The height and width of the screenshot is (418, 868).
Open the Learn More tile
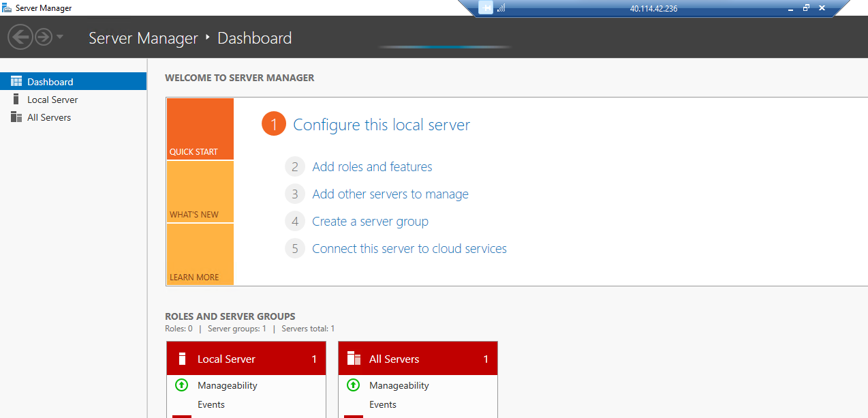coord(200,254)
